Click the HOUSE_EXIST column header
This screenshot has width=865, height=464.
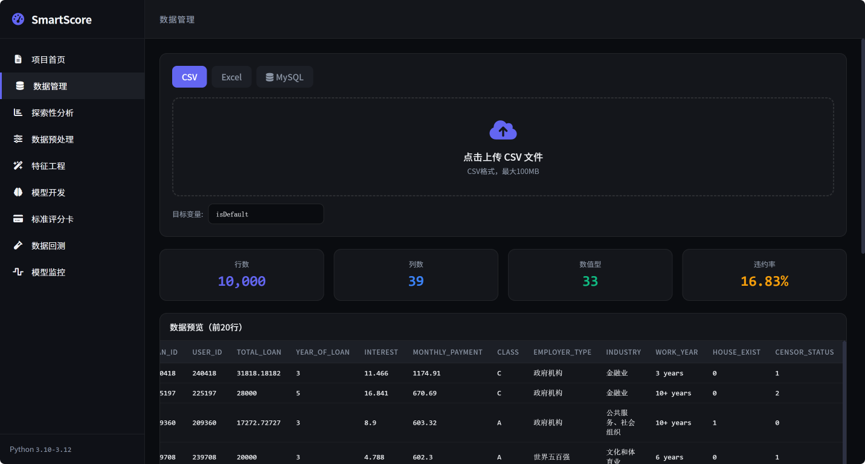(736, 352)
